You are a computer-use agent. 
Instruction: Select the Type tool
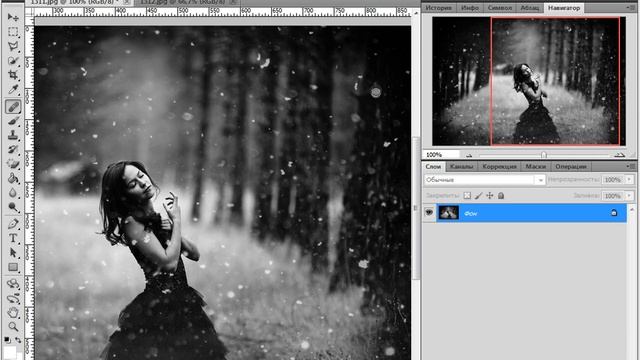tap(13, 238)
